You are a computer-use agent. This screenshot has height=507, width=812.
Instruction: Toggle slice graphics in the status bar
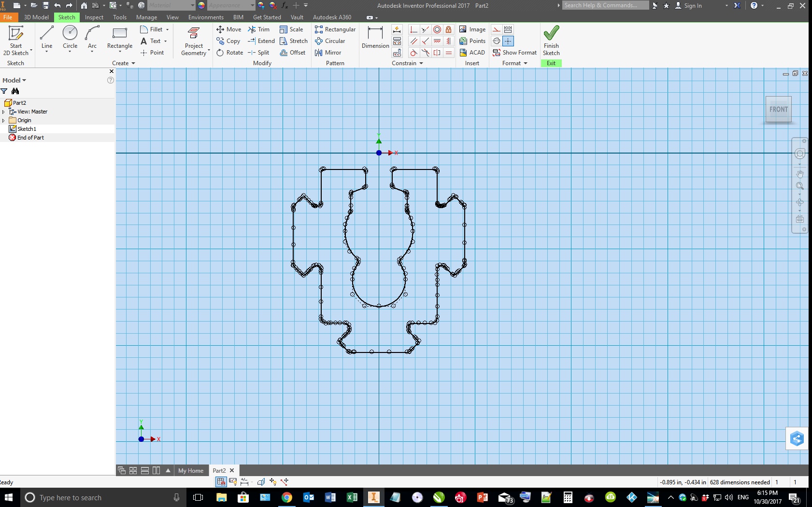[x=261, y=481]
